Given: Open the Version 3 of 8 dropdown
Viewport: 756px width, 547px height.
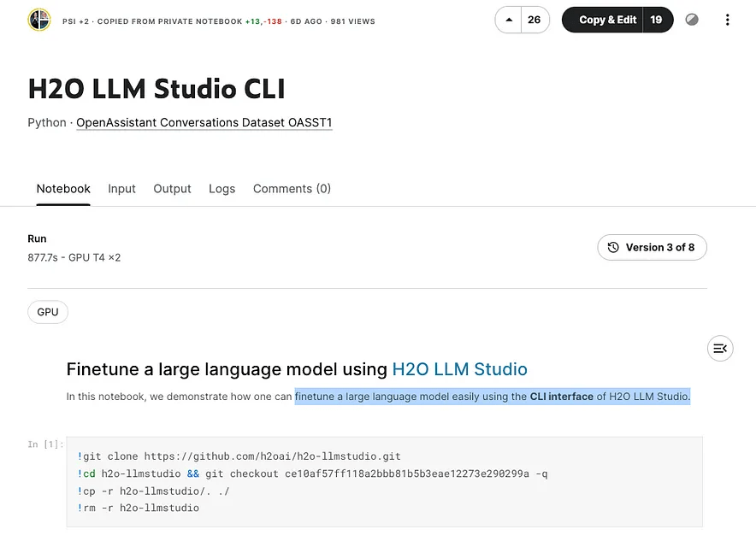Looking at the screenshot, I should (x=653, y=247).
